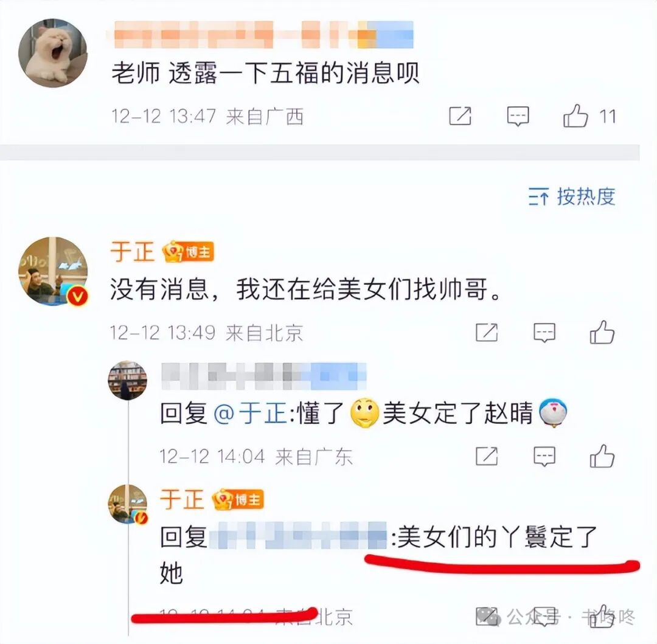This screenshot has height=644, width=657.
Task: Open 于正's verified avatar in main reply
Action: [53, 271]
